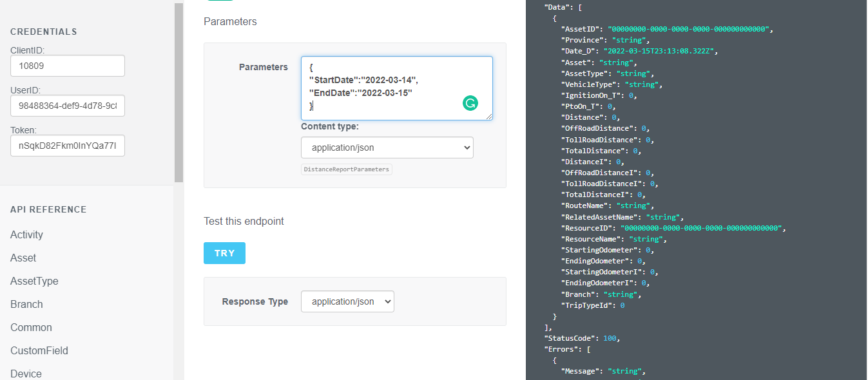Click the "RelatedAssetName" line in JSON sample
This screenshot has height=380, width=868.
pyautogui.click(x=622, y=217)
